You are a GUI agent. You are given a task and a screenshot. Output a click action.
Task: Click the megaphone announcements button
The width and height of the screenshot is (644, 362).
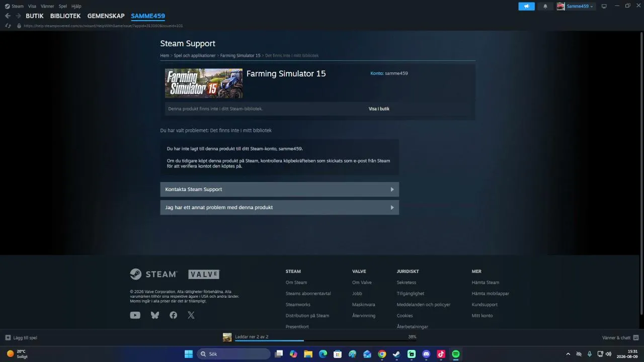click(526, 6)
